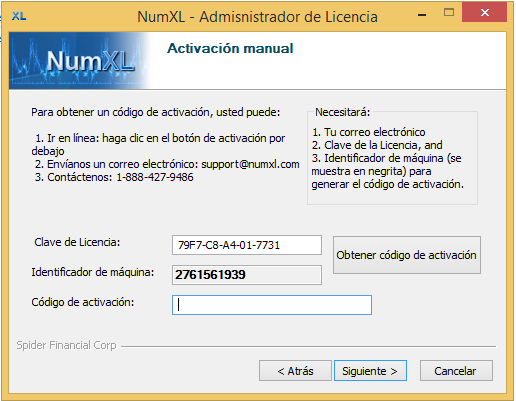The height and width of the screenshot is (401, 516).
Task: Maximize the license manager window
Action: click(x=449, y=13)
